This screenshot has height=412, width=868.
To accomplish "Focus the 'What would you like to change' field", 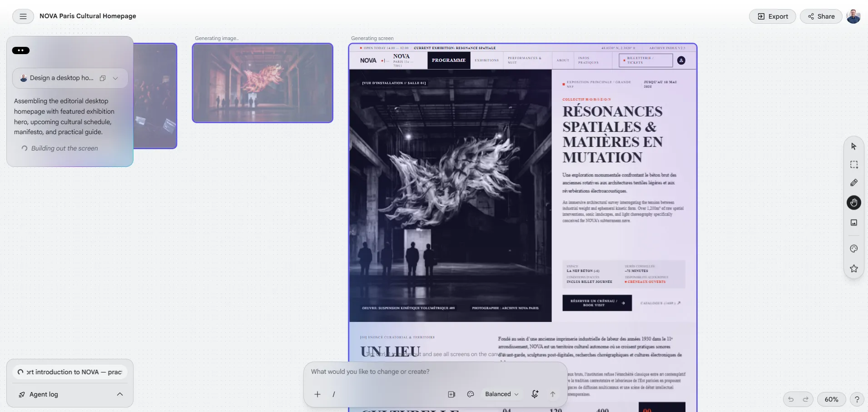I will [x=435, y=372].
